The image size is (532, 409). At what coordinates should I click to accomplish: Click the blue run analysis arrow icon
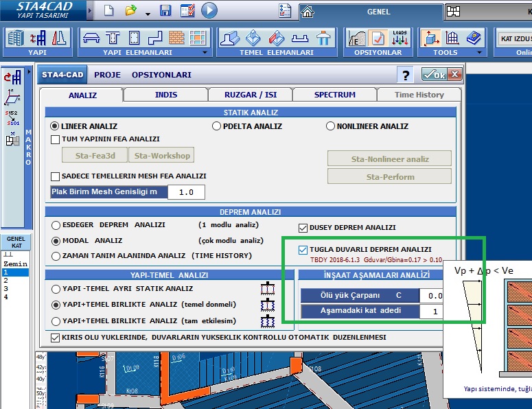click(209, 11)
